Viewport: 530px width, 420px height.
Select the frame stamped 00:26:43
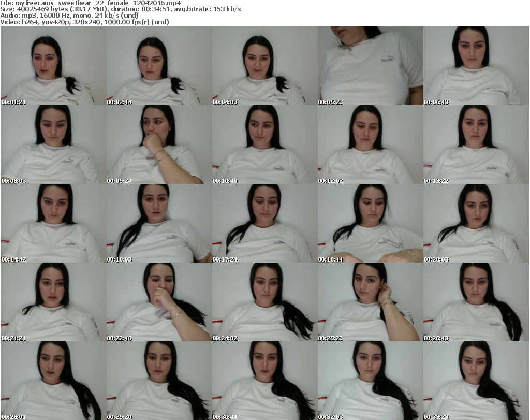coord(476,302)
